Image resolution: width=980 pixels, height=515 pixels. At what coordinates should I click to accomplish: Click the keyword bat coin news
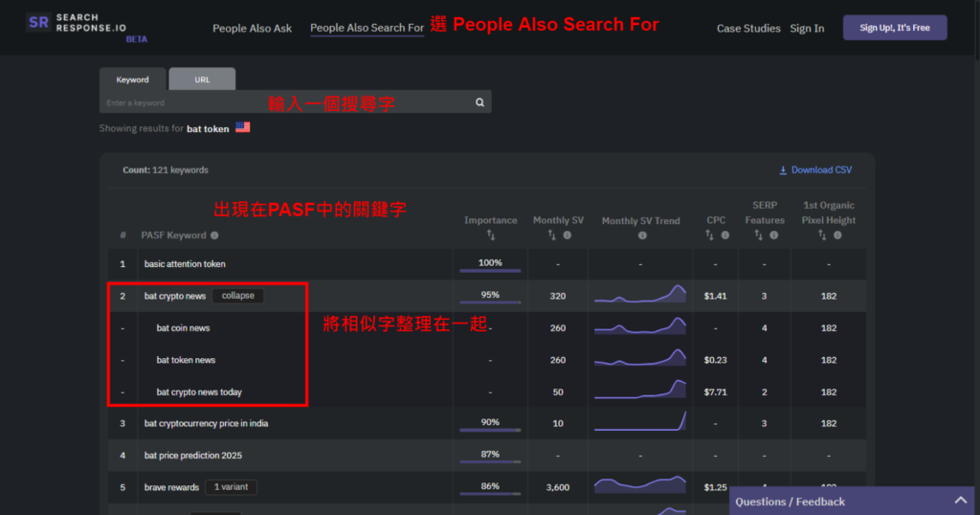[x=183, y=328]
